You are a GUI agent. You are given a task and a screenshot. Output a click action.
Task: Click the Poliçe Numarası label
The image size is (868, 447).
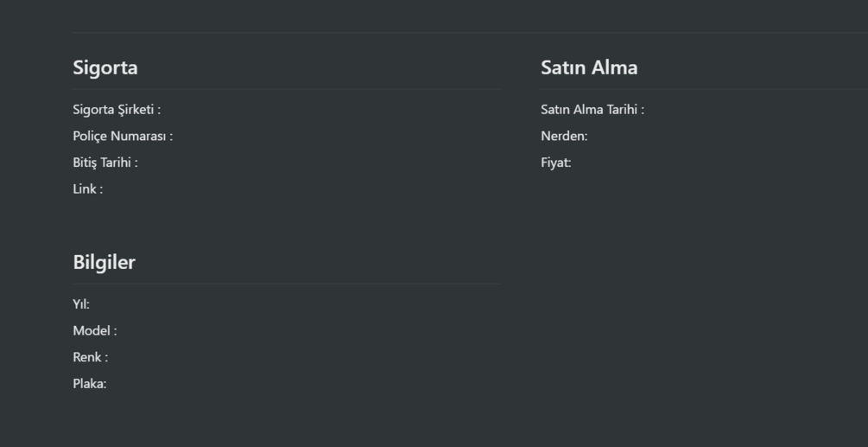pos(123,136)
